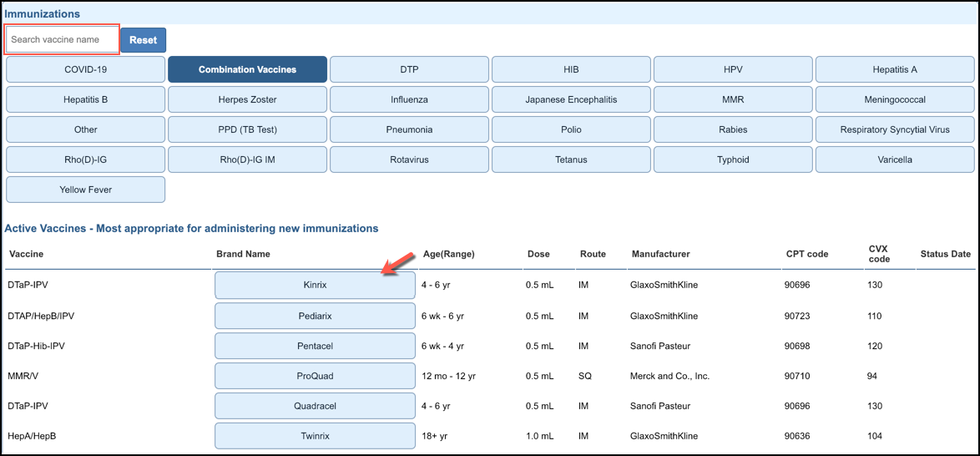
Task: Click CVX code 94
Action: 872,376
